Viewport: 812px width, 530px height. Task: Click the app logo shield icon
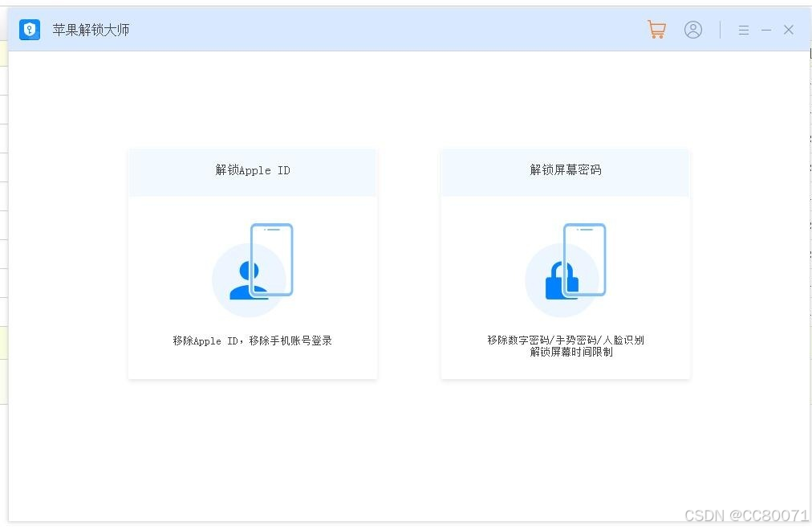[30, 30]
